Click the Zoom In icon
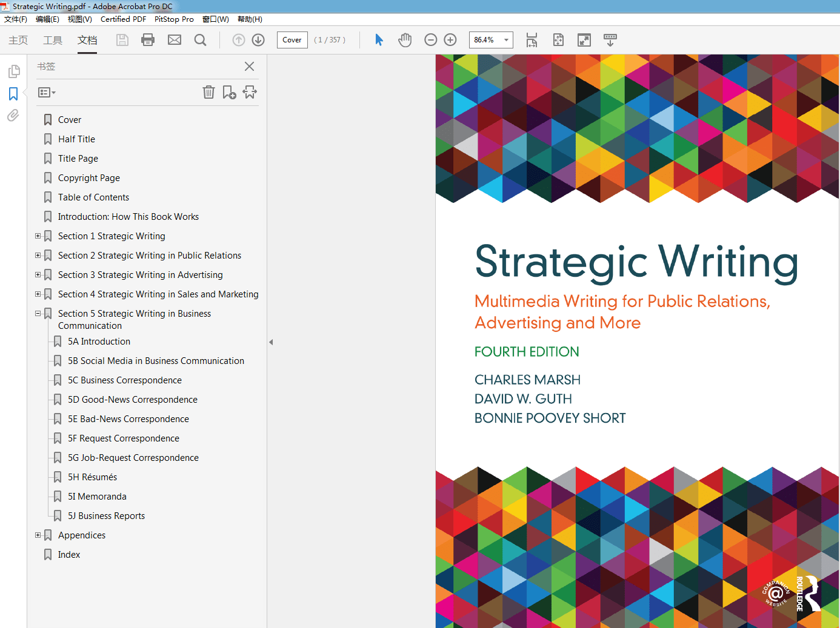 coord(450,39)
